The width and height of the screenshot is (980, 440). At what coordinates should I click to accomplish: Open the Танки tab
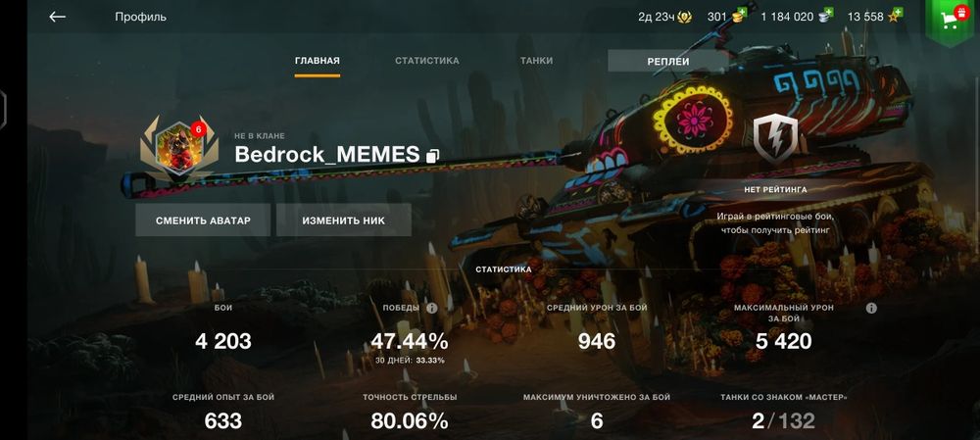pyautogui.click(x=536, y=61)
